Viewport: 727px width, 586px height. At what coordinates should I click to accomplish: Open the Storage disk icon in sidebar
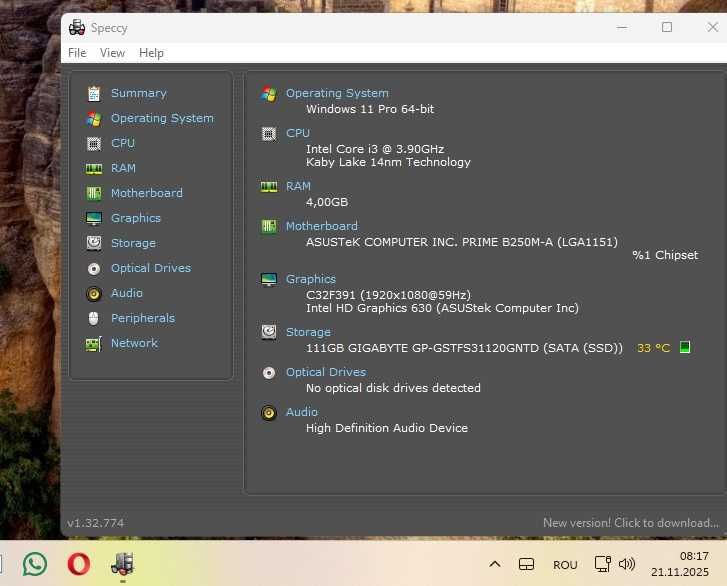[x=94, y=243]
